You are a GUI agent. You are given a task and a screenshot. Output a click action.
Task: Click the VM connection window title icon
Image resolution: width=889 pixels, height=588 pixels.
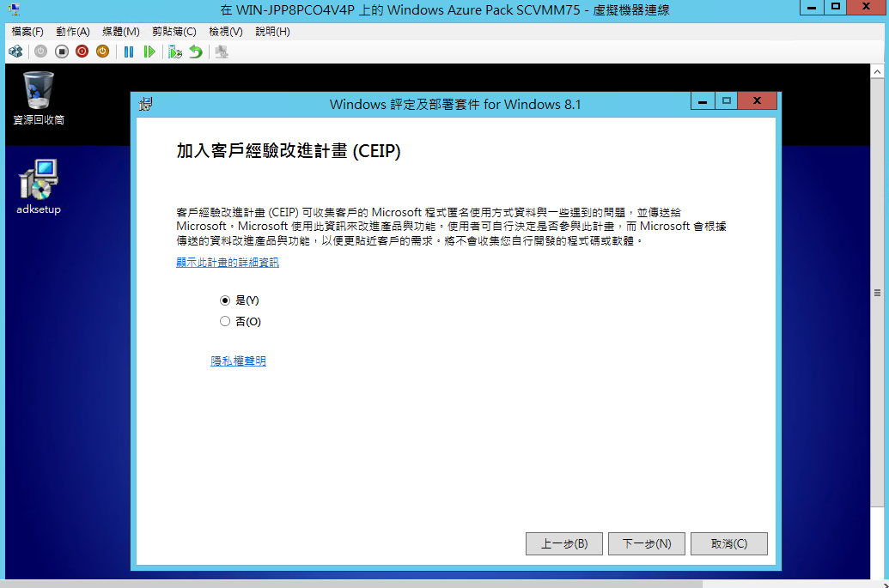(x=14, y=9)
